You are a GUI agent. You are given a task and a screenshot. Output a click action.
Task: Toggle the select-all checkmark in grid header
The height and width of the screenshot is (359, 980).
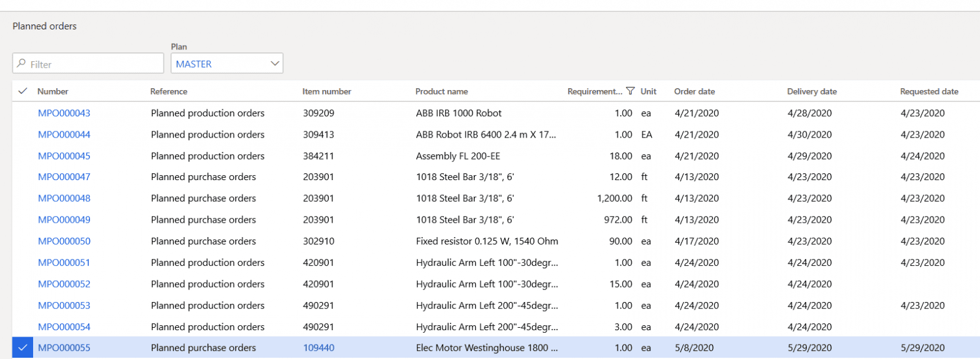tap(23, 91)
